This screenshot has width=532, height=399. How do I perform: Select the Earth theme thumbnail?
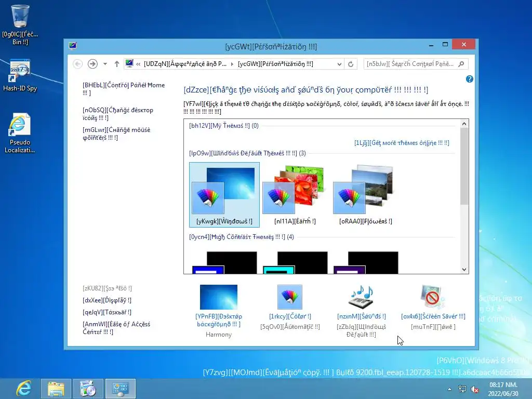(x=295, y=195)
